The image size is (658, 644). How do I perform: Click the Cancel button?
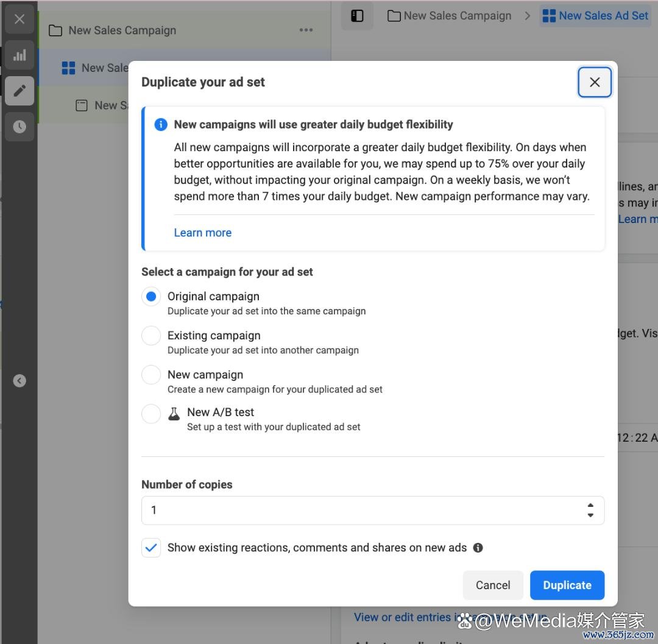pos(493,585)
